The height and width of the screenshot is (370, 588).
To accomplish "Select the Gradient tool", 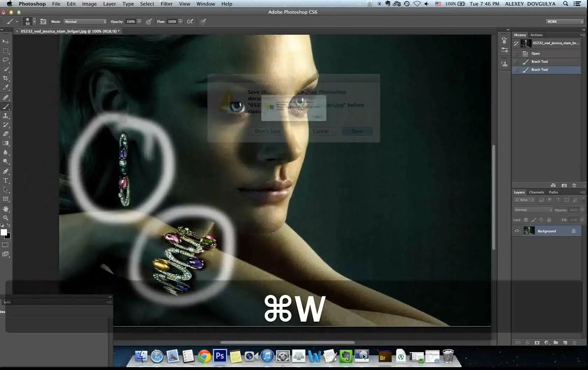I will point(6,143).
